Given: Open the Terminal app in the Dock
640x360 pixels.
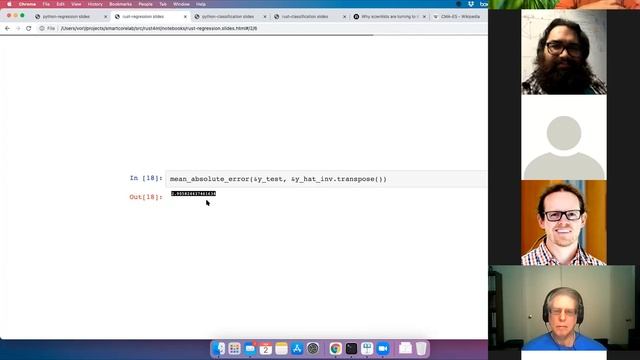Looking at the screenshot, I should pyautogui.click(x=351, y=349).
